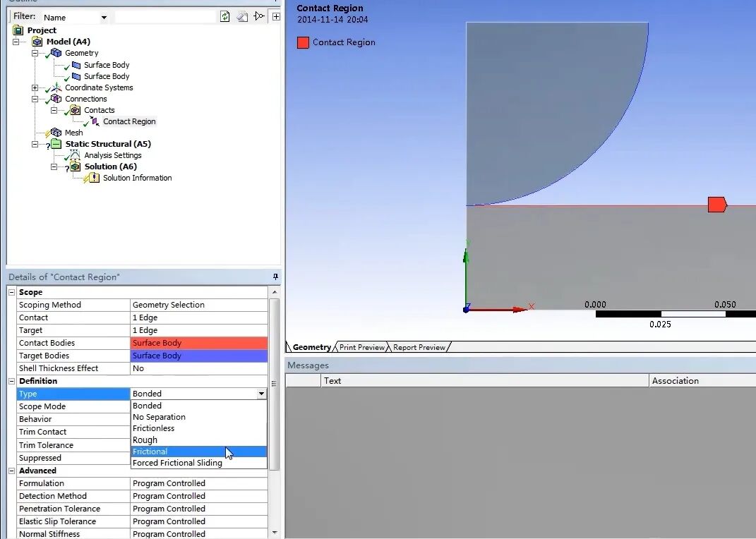The image size is (756, 539).
Task: Click the Project notebook icon
Action: pos(18,30)
